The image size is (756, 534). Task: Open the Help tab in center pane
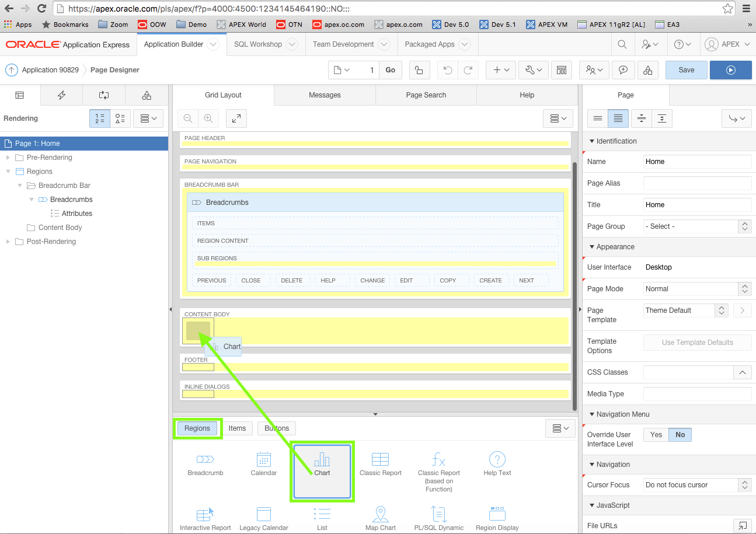click(x=527, y=95)
